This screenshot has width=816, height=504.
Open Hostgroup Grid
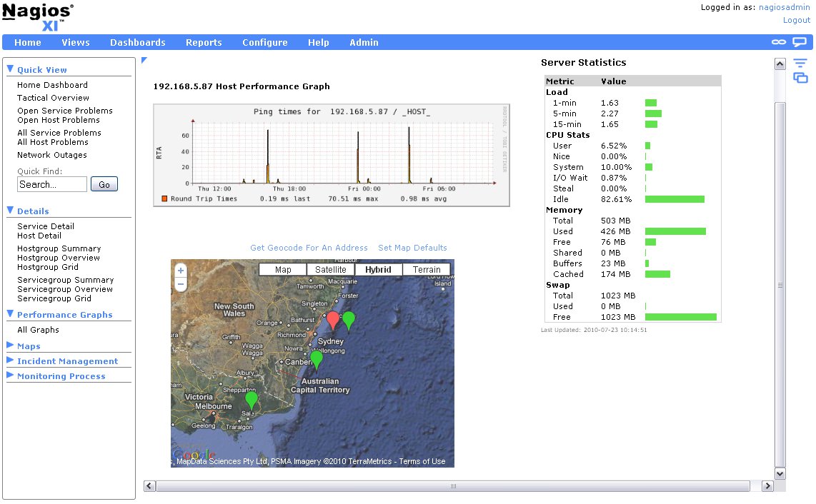tap(48, 267)
